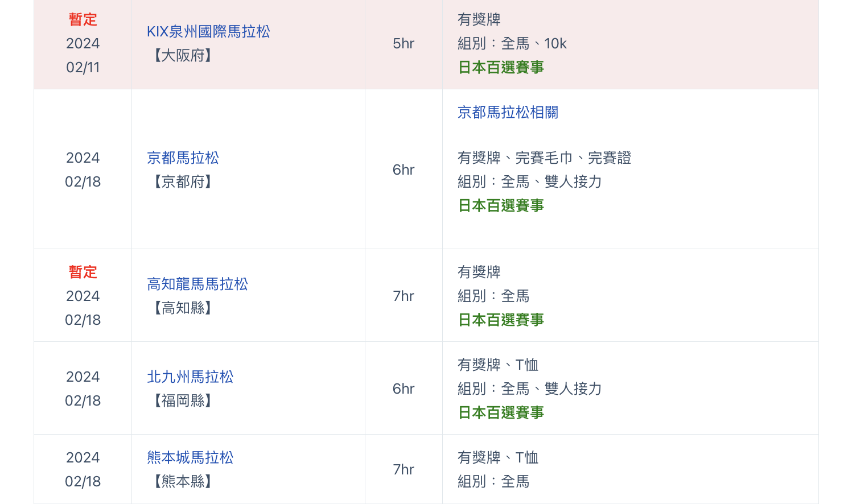The width and height of the screenshot is (848, 504).
Task: Click the 【大阪府】 location text
Action: pyautogui.click(x=183, y=56)
